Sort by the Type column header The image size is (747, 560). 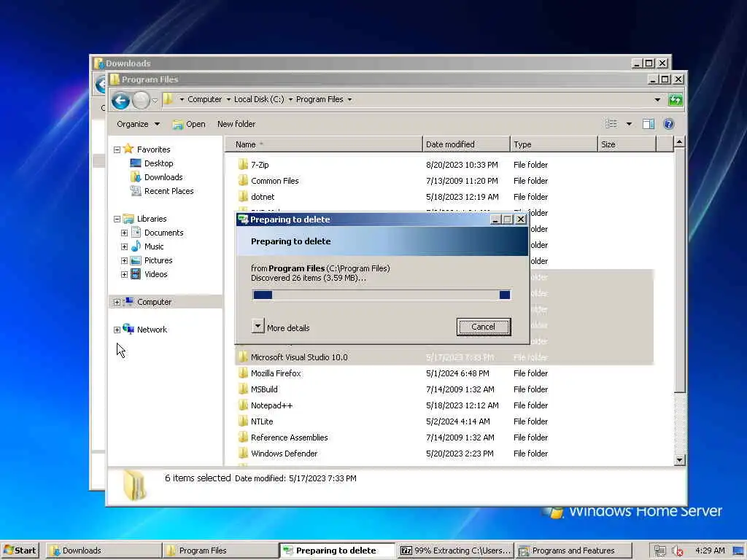tap(554, 144)
